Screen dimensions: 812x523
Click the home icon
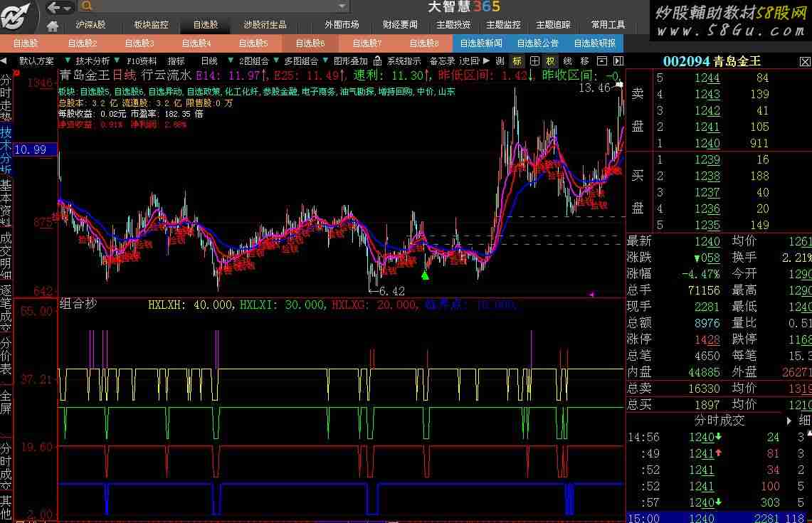tap(52, 26)
